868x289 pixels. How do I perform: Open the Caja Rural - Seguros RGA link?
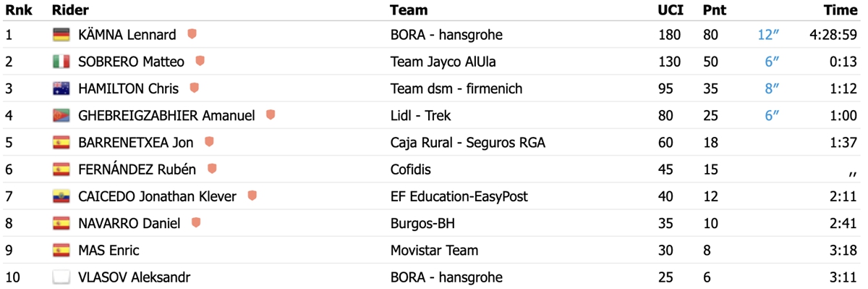(467, 143)
